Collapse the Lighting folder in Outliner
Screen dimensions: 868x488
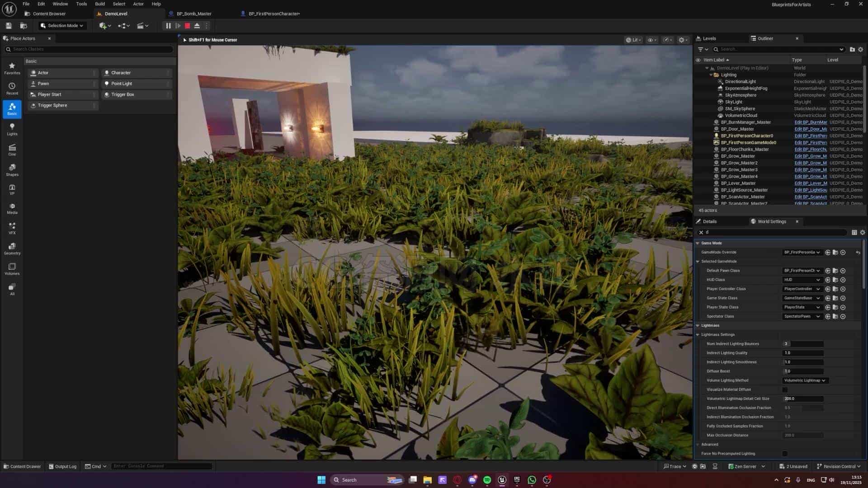click(x=711, y=75)
